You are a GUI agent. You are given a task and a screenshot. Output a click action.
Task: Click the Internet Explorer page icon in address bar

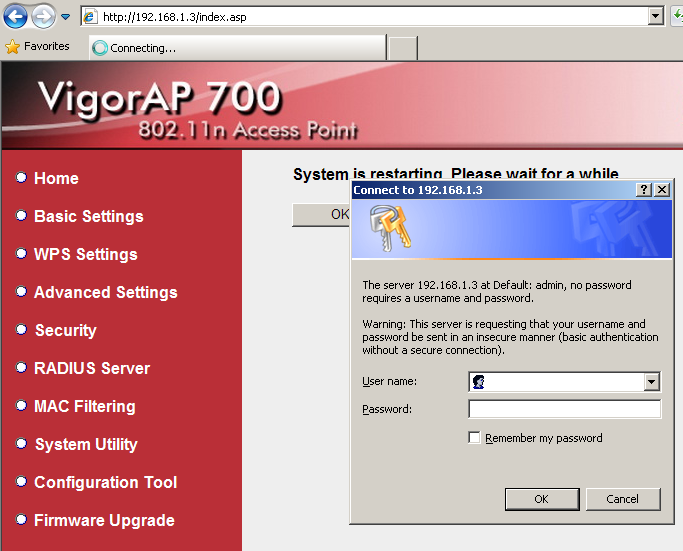pyautogui.click(x=90, y=17)
